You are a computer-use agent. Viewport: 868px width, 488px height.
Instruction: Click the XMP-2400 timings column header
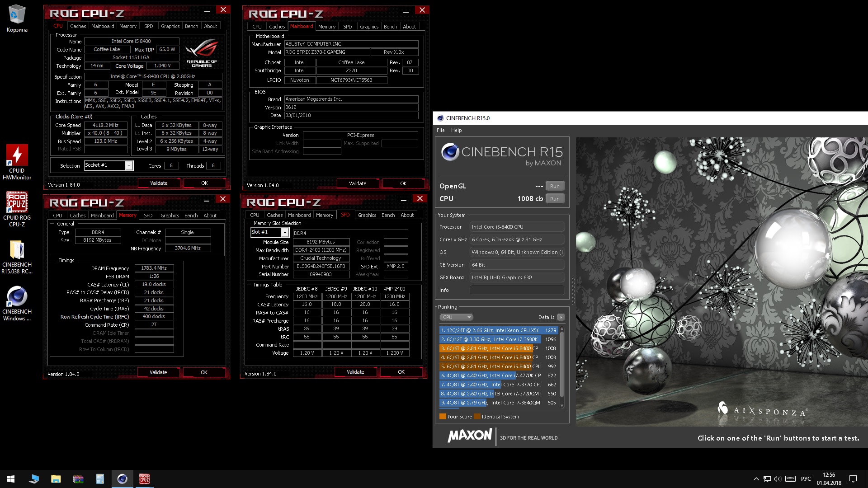394,289
